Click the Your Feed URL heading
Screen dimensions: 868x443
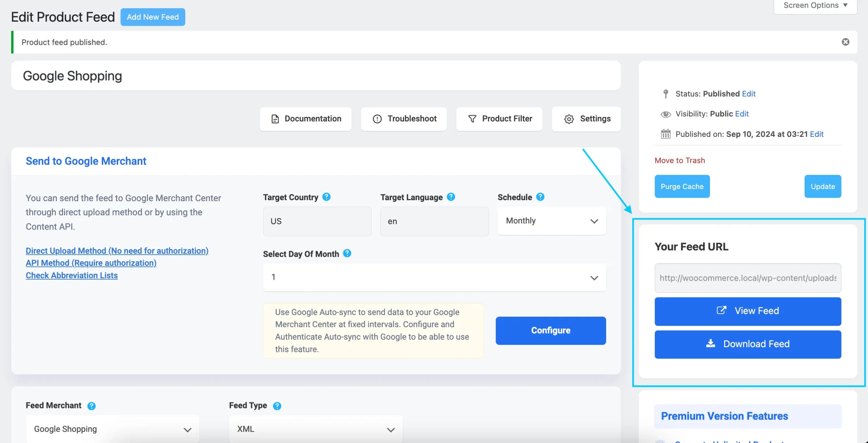point(691,247)
